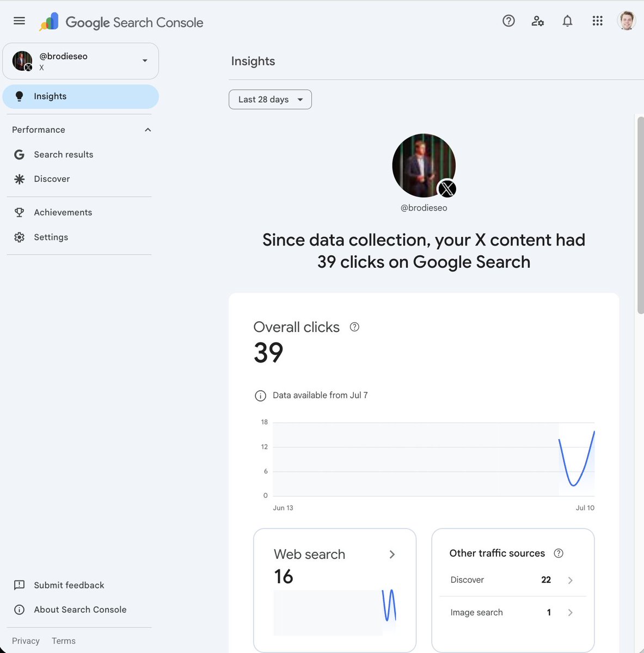Open Image search row chevron

[x=570, y=613]
